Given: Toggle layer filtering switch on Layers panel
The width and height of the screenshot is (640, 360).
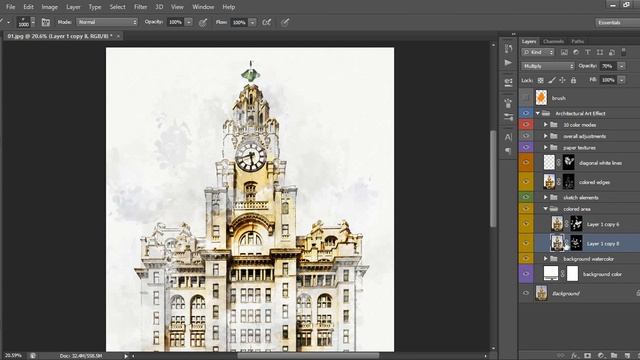Looking at the screenshot, I should click(624, 52).
